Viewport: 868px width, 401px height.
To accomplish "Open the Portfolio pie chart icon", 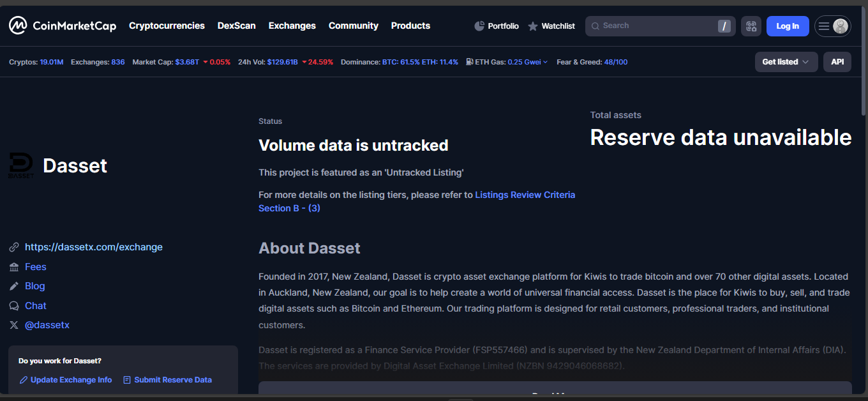I will click(480, 26).
